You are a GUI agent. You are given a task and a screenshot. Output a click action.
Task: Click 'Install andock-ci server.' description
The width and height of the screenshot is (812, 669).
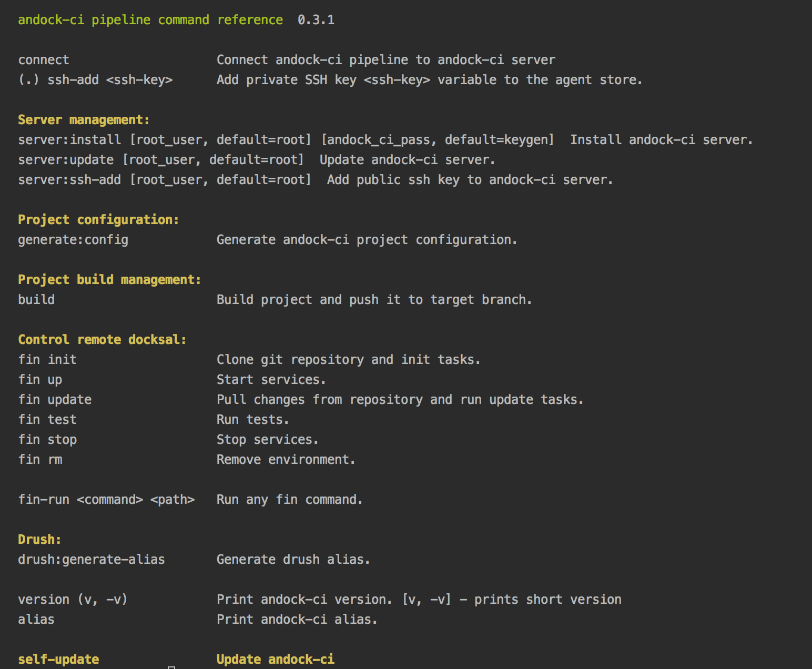662,140
